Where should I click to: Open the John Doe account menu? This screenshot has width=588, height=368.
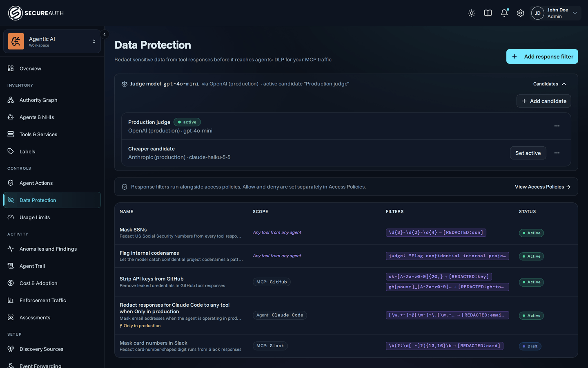(x=555, y=13)
